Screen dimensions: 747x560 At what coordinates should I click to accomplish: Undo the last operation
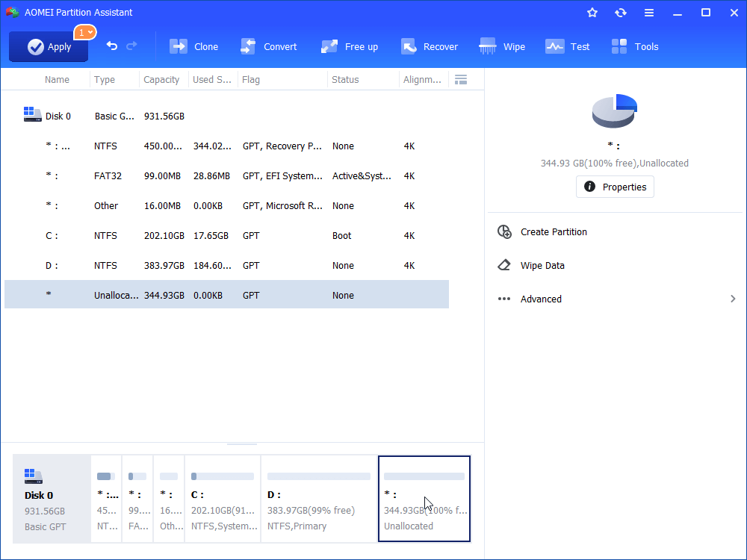111,46
